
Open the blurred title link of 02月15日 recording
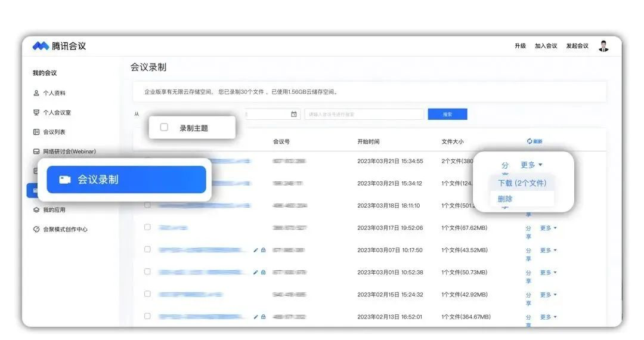click(191, 295)
